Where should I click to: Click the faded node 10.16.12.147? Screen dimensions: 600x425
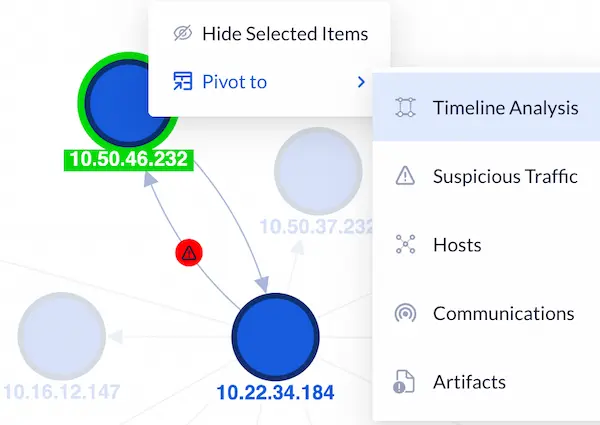point(62,336)
